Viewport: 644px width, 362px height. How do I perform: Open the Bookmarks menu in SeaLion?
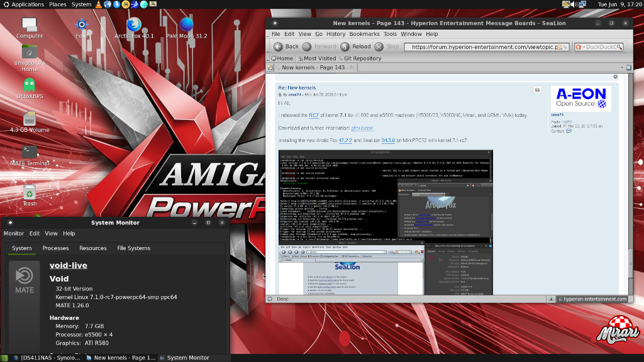point(364,34)
